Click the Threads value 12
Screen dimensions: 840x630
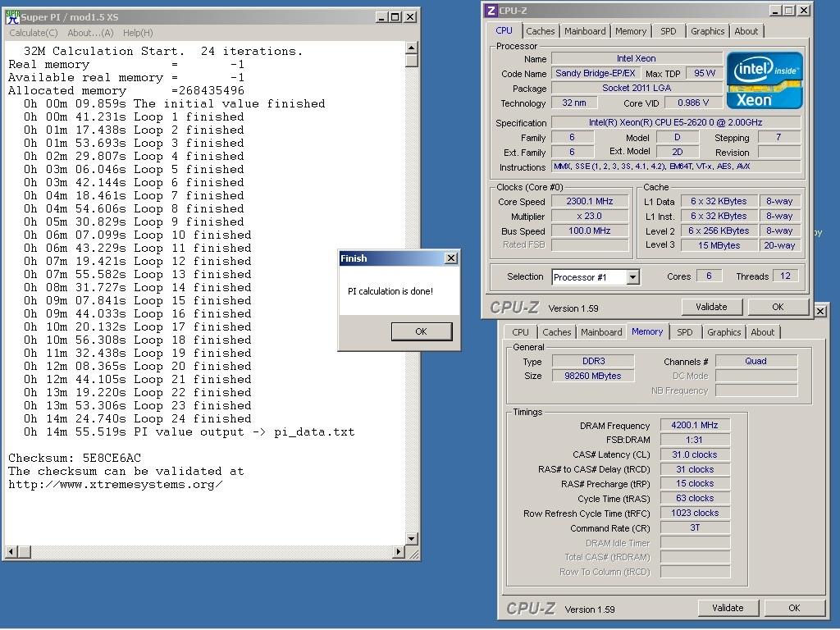785,276
